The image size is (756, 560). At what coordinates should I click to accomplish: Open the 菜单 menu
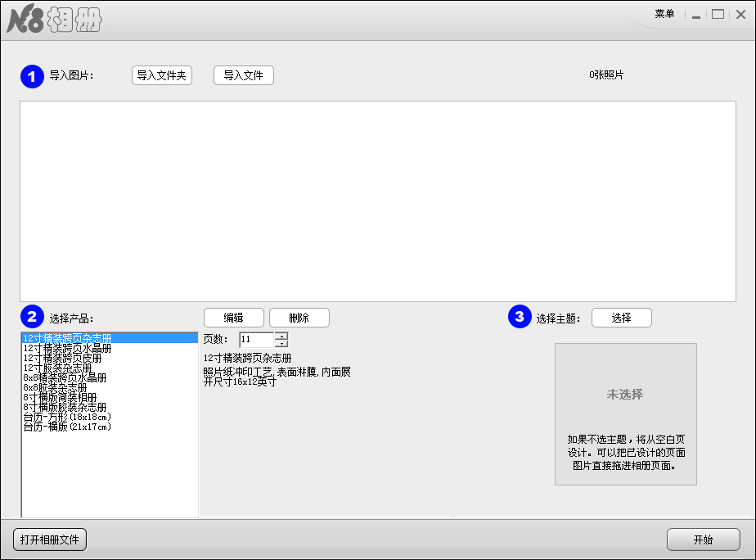(x=664, y=14)
